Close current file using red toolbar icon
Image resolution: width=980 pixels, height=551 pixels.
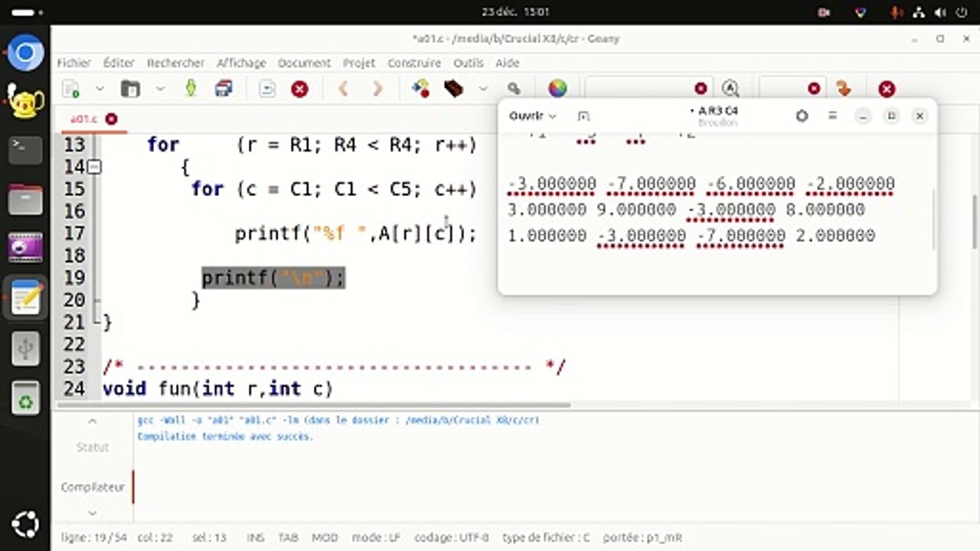tap(299, 89)
